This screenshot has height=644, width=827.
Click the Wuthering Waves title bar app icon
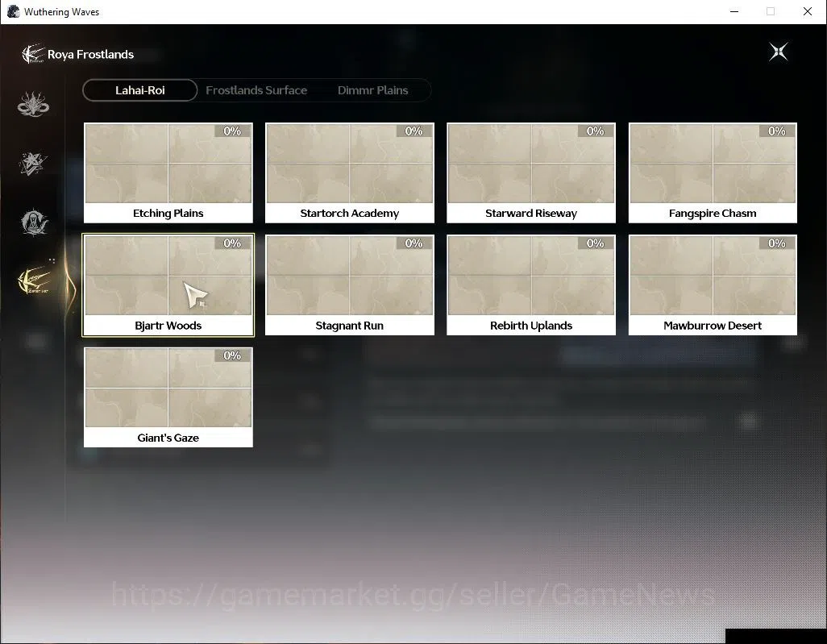[13, 11]
